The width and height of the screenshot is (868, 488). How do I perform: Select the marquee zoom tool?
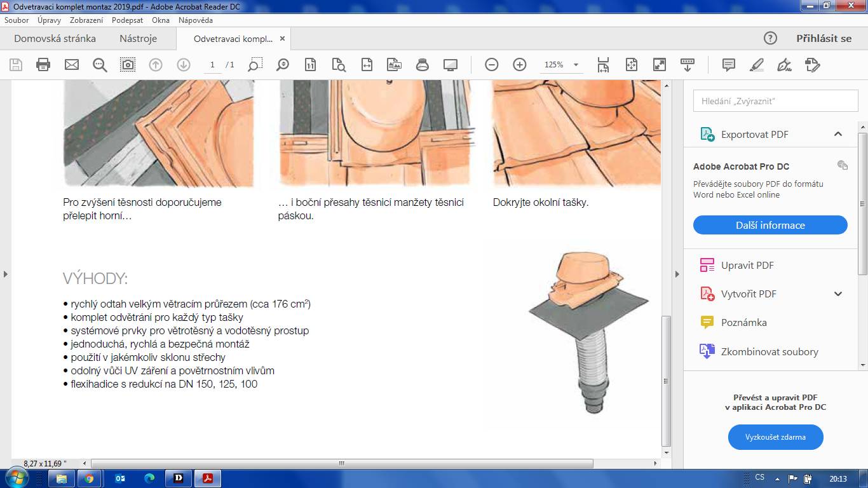pyautogui.click(x=255, y=65)
